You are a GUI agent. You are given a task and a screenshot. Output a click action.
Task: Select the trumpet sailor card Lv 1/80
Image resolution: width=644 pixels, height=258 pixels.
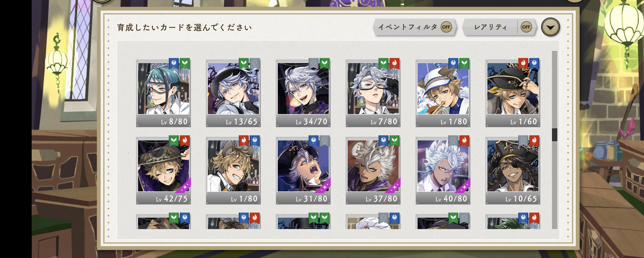coord(443,93)
